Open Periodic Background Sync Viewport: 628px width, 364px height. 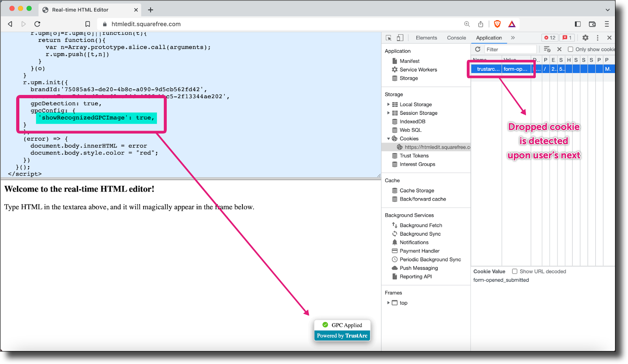point(430,260)
